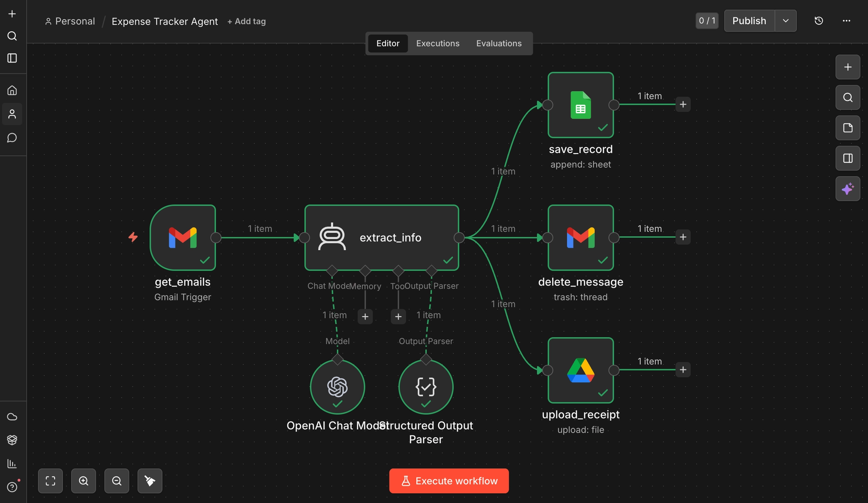868x503 pixels.
Task: Click the "upload: file" subtitle text
Action: [581, 430]
